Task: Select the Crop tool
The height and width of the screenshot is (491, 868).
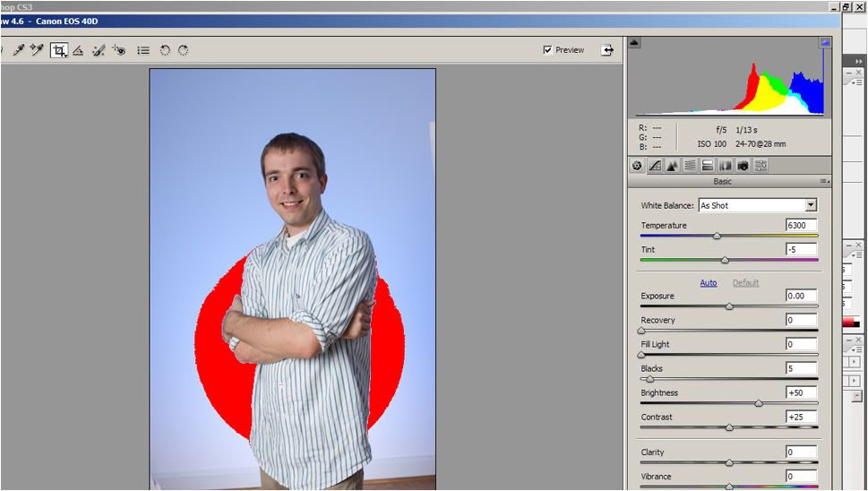Action: tap(59, 50)
